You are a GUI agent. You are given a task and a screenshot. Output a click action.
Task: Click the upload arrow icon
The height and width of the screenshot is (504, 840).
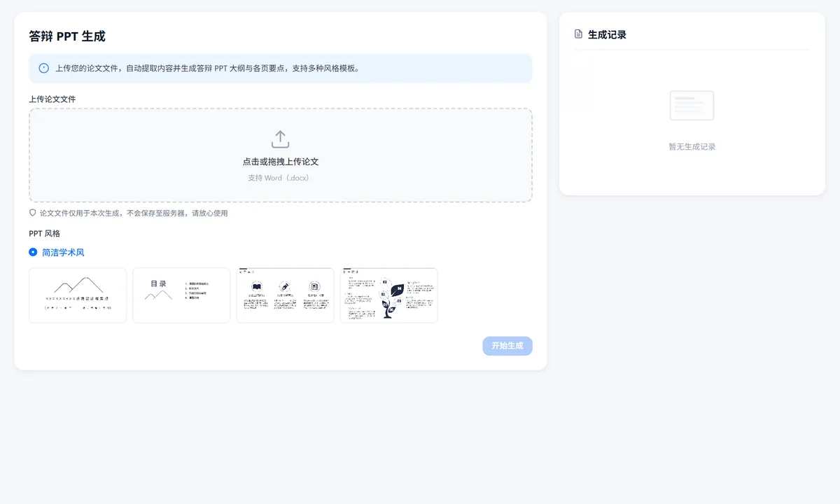(280, 139)
